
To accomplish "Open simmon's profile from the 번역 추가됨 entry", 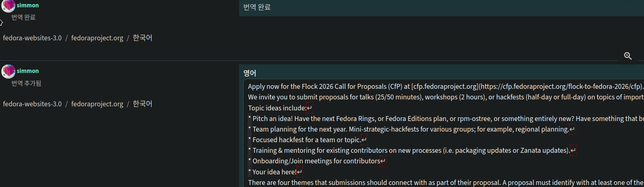I will (x=28, y=71).
